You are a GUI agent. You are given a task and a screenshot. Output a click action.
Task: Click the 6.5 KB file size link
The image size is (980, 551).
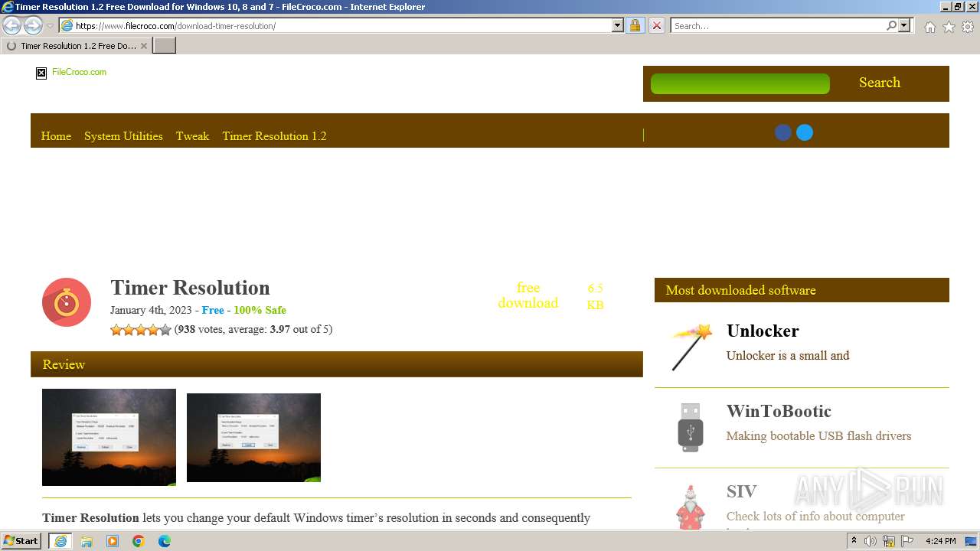(595, 296)
